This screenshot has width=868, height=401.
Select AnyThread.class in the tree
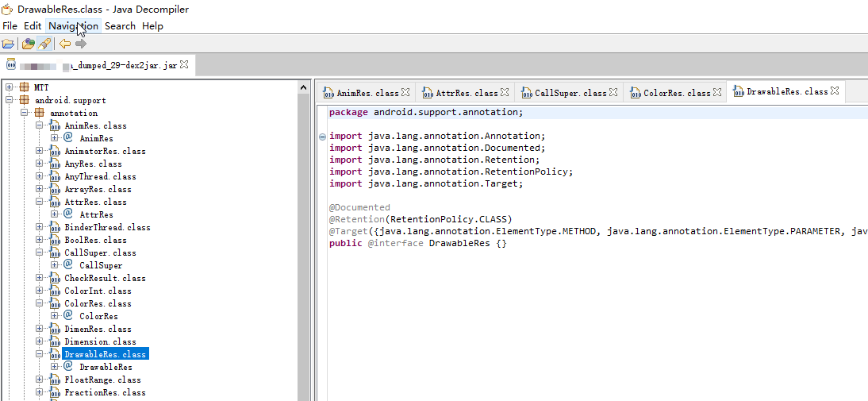click(x=100, y=177)
